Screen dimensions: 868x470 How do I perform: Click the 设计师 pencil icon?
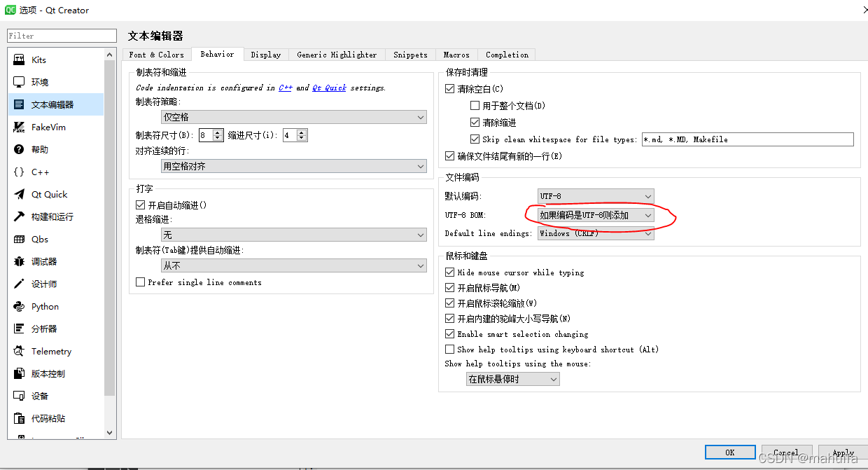pos(19,284)
